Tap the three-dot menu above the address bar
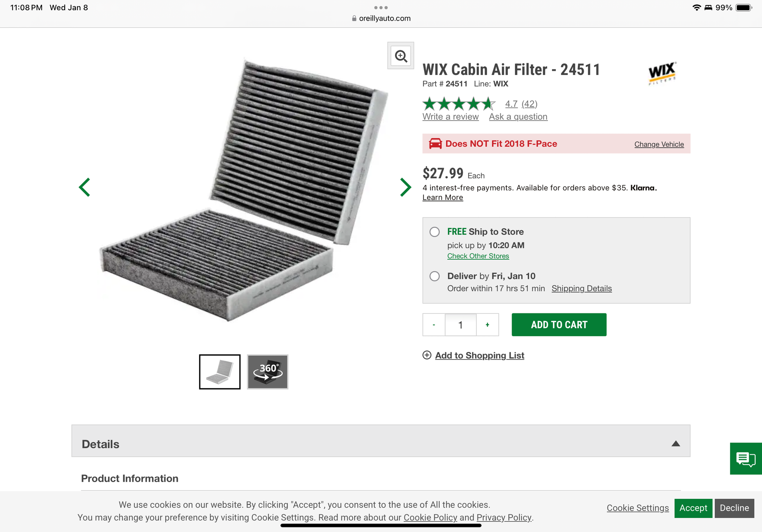The height and width of the screenshot is (532, 762). (x=381, y=8)
